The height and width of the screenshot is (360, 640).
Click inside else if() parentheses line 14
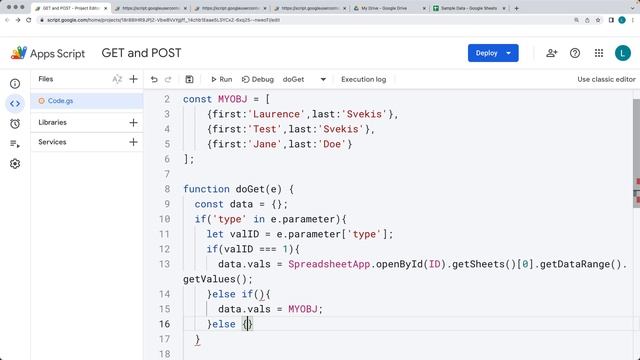click(259, 294)
